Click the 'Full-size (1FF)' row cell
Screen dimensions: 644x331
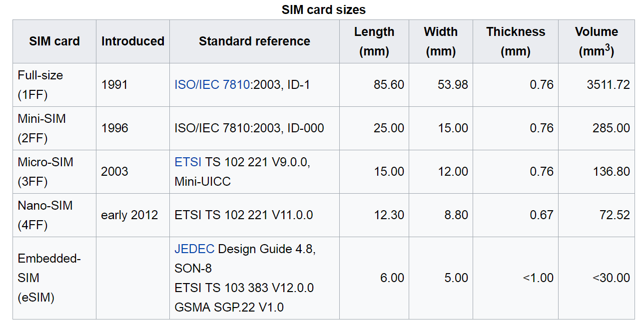(40, 85)
